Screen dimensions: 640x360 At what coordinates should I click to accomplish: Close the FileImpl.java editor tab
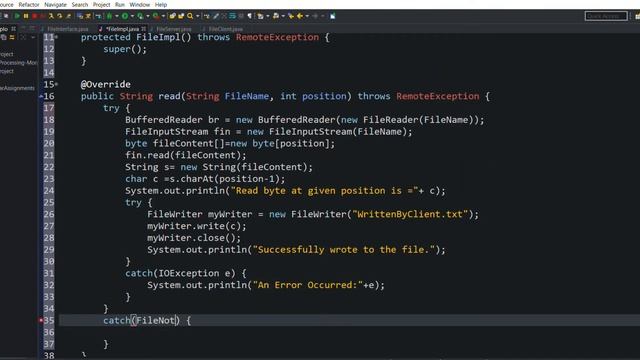144,29
